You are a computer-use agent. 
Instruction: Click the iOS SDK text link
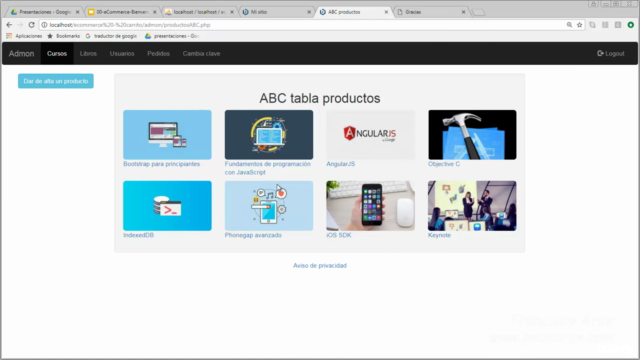338,235
